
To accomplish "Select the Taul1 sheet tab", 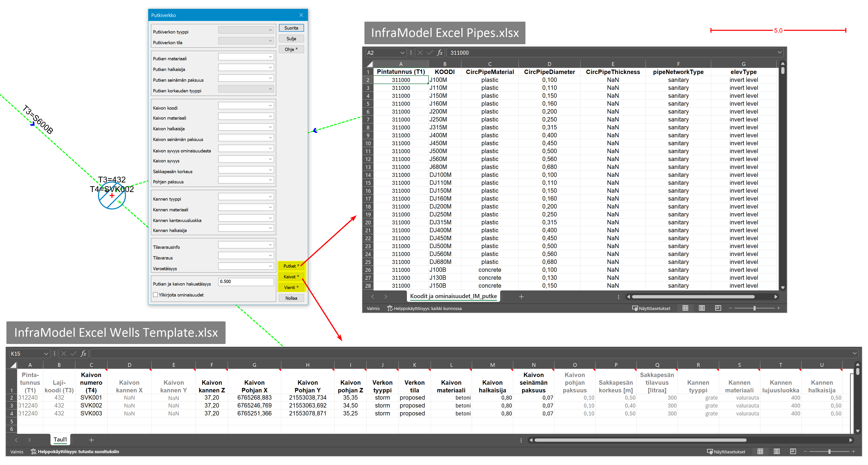I will point(60,439).
